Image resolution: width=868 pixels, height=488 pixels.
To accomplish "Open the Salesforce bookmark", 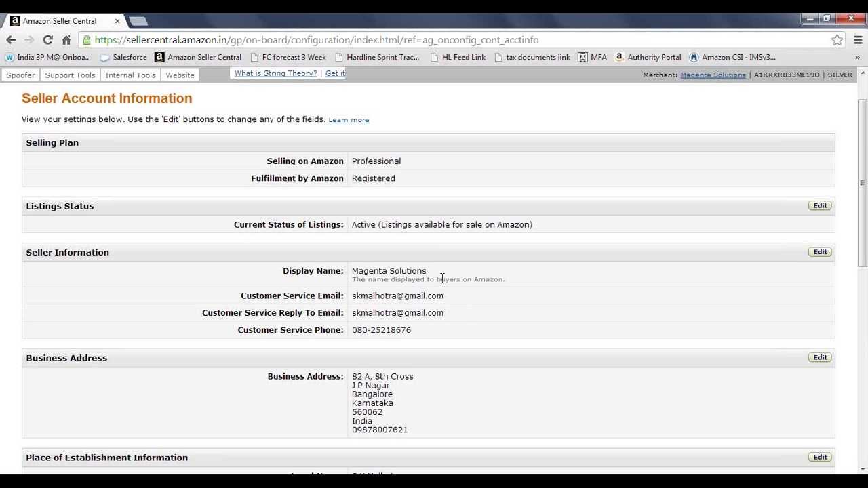I will (123, 57).
